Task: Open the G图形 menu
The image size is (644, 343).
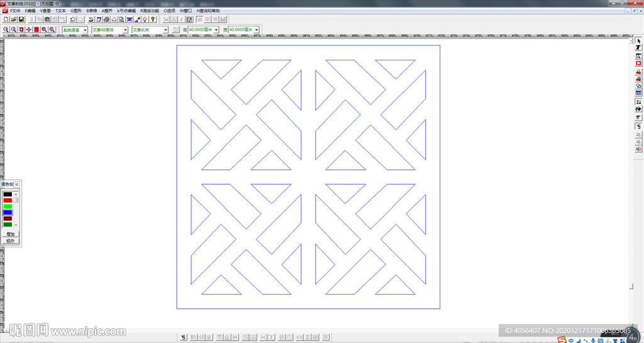Action: 76,11
